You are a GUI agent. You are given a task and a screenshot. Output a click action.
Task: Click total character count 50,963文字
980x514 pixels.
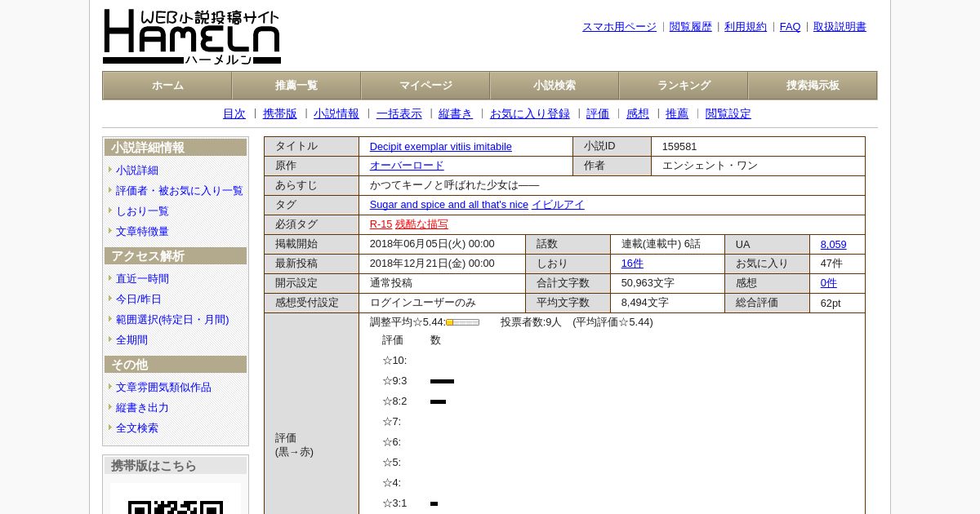[x=648, y=284]
